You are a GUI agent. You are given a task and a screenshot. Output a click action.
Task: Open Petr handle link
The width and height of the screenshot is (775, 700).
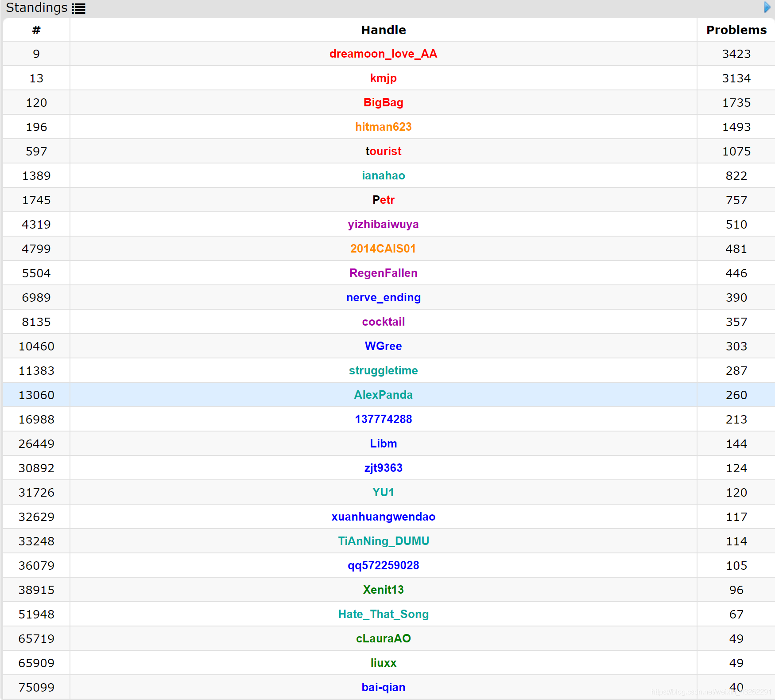tap(383, 200)
